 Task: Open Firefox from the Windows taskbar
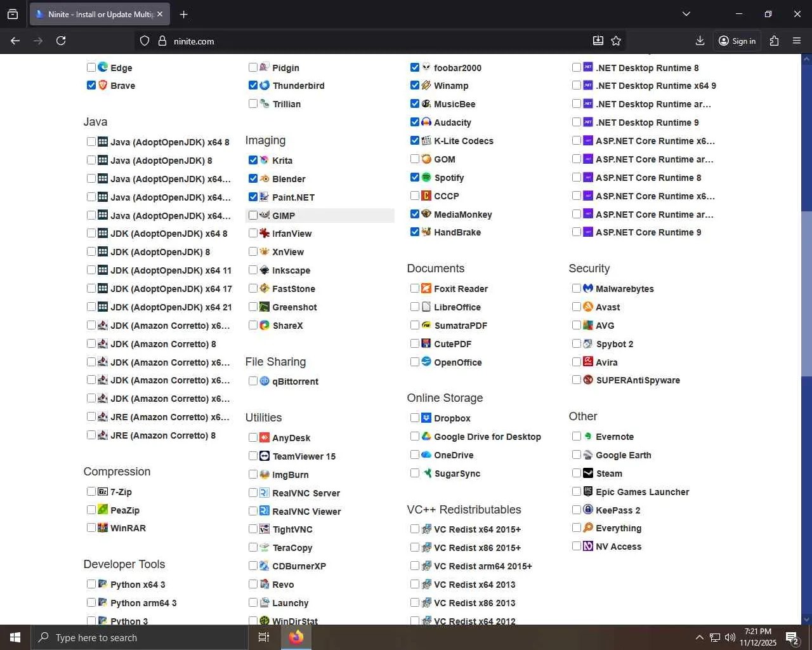(x=296, y=637)
